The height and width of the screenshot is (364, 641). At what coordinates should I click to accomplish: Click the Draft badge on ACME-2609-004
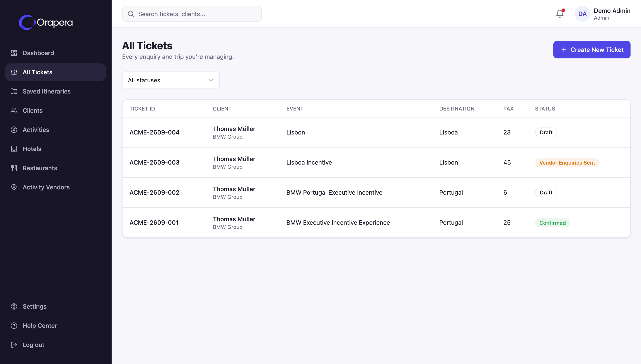(546, 132)
